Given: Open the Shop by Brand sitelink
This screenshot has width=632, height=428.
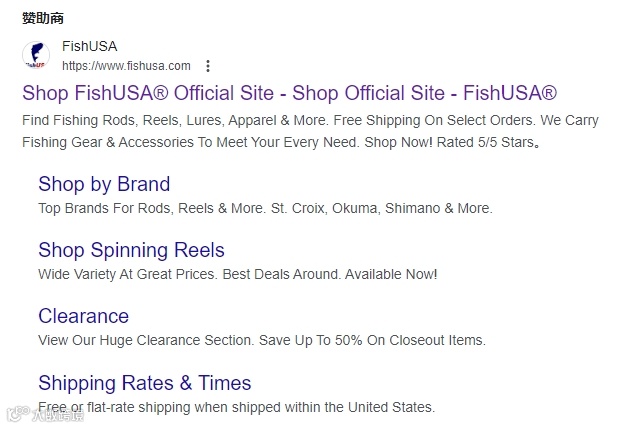Looking at the screenshot, I should [104, 184].
